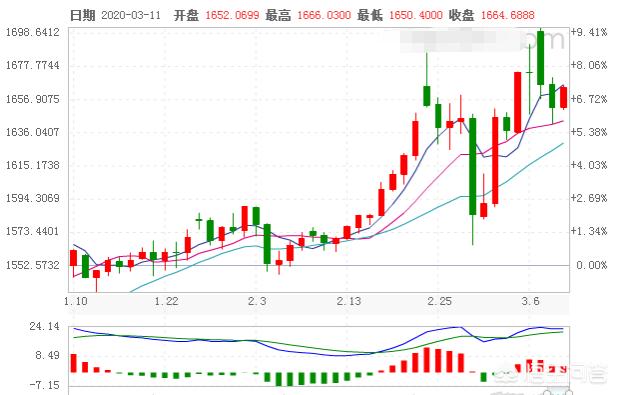Click the +9.41% percentage label
Viewport: 619px width, 395px height.
(589, 32)
